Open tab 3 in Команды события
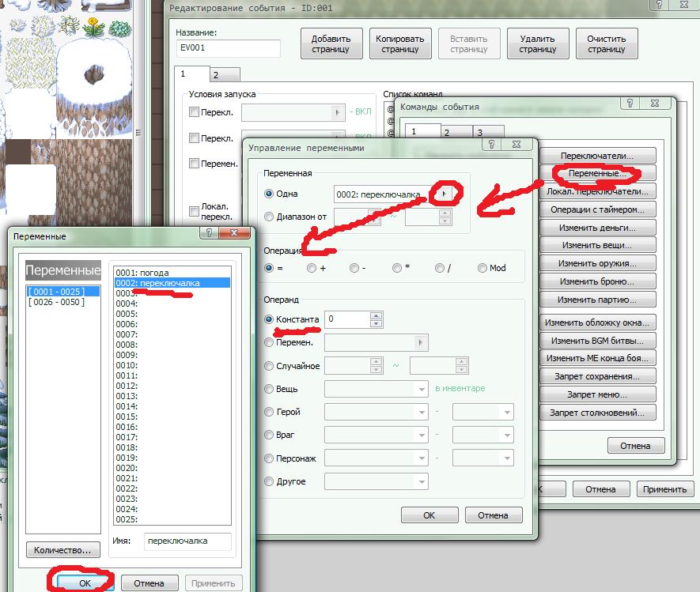This screenshot has width=700, height=592. 479,132
